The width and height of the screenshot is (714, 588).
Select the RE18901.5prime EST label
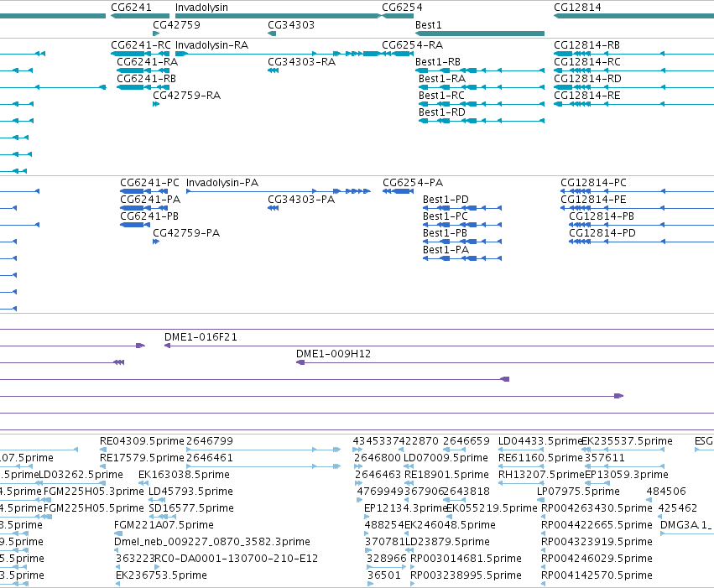point(446,475)
